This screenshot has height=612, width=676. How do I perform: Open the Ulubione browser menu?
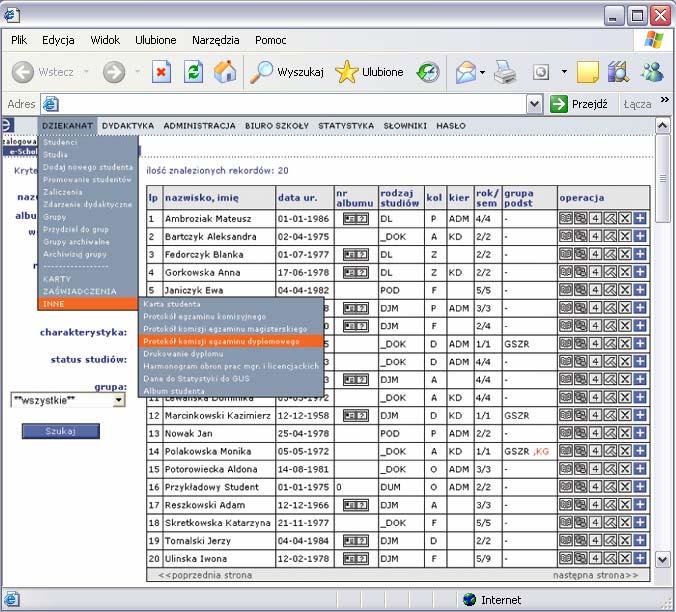point(156,40)
